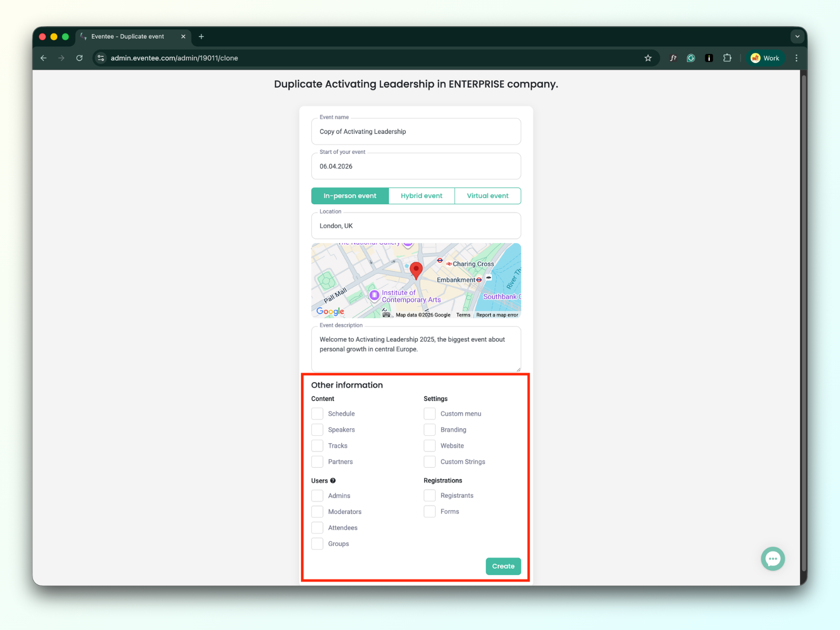Click the 'Other information' heading

[347, 385]
